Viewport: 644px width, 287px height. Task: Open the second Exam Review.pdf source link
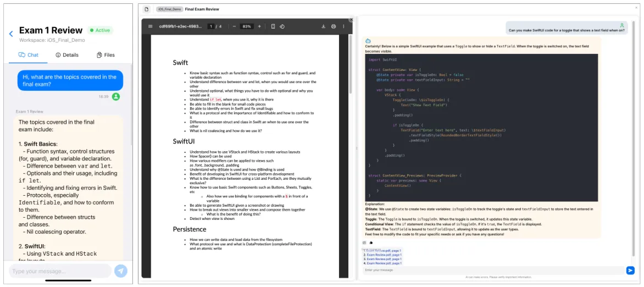pyautogui.click(x=384, y=255)
